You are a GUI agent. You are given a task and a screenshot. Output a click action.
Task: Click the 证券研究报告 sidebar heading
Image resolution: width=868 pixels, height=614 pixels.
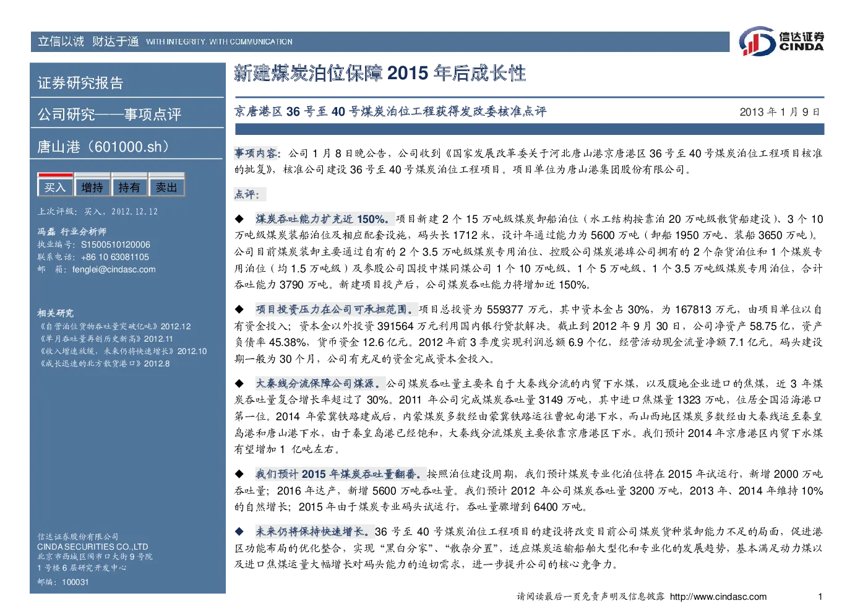click(80, 82)
